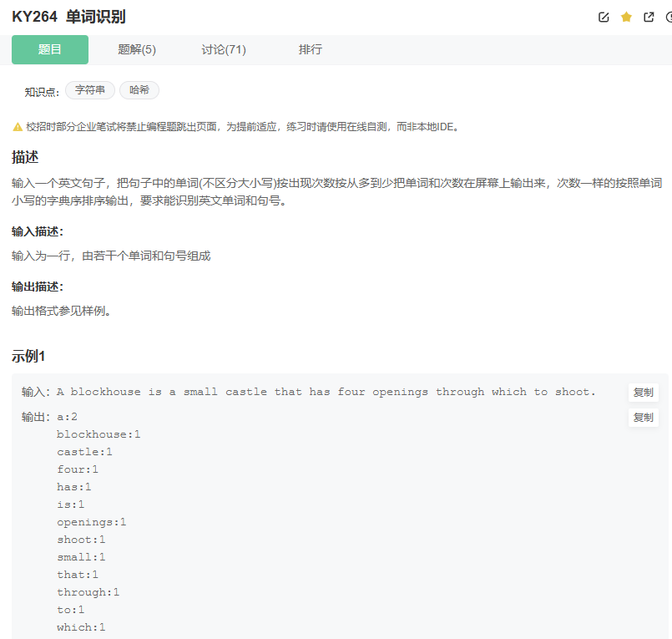The image size is (672, 639).
Task: Click the 知识点: label
Action: point(42,92)
